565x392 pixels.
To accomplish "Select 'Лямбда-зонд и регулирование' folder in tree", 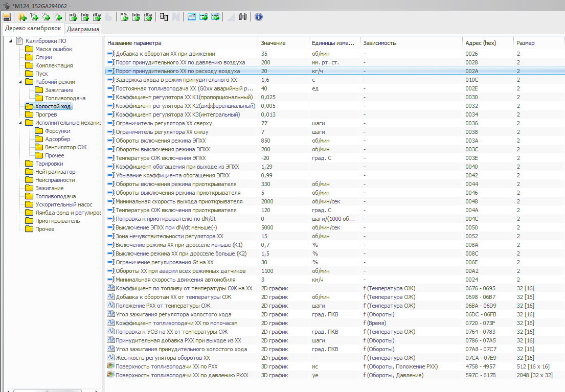I will tap(68, 213).
